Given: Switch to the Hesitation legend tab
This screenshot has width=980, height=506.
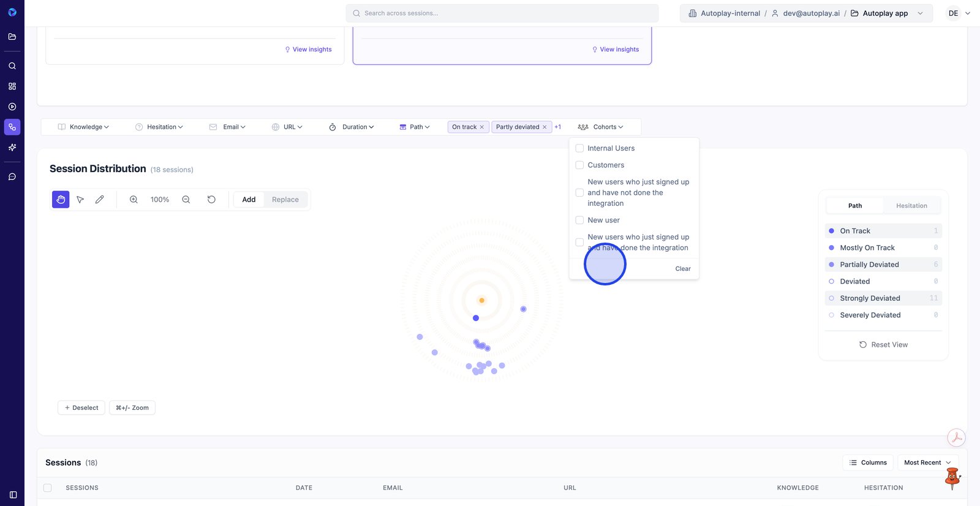Looking at the screenshot, I should [x=911, y=206].
